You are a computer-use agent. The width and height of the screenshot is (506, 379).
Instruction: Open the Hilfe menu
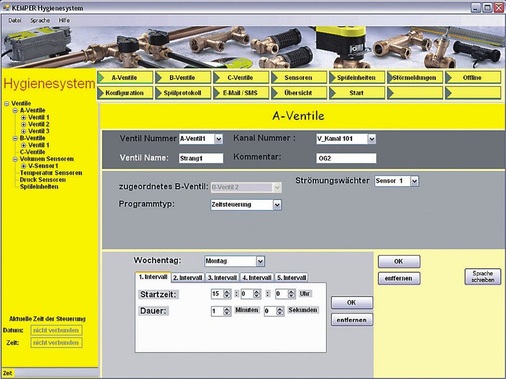[x=64, y=20]
